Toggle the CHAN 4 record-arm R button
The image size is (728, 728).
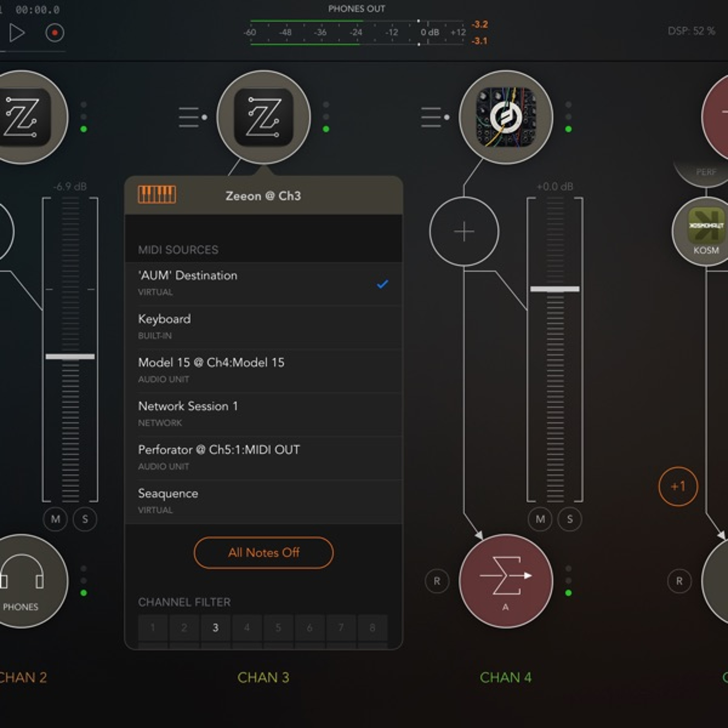point(437,581)
